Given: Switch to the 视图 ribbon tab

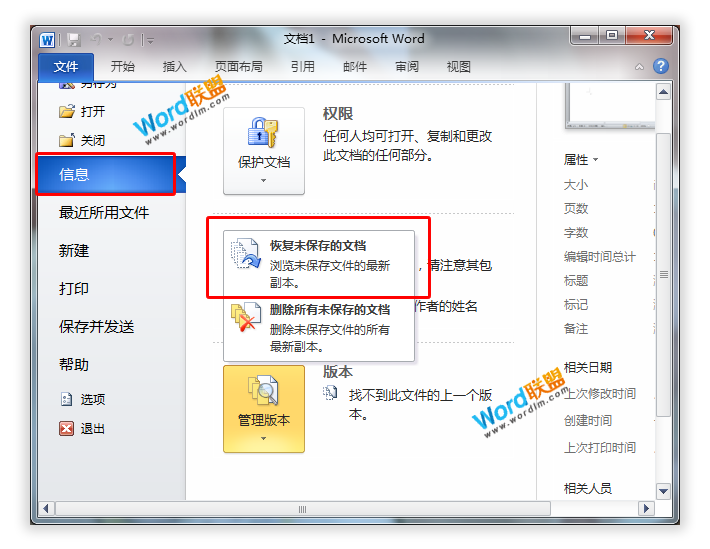Looking at the screenshot, I should (x=459, y=67).
